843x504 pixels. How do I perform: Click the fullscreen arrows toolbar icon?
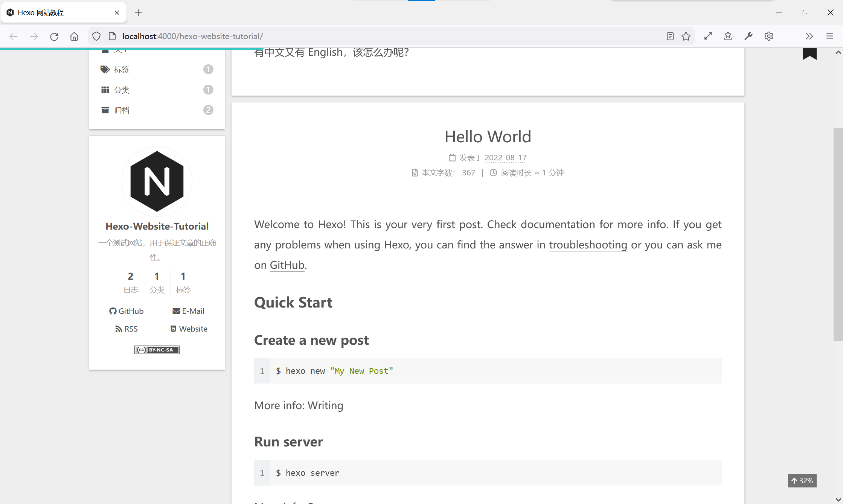(708, 36)
